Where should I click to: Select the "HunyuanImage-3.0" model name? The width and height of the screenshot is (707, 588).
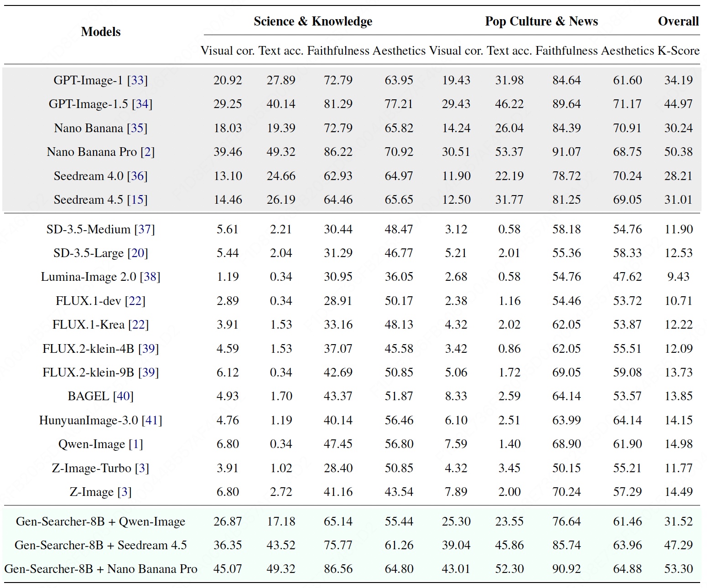pyautogui.click(x=88, y=420)
